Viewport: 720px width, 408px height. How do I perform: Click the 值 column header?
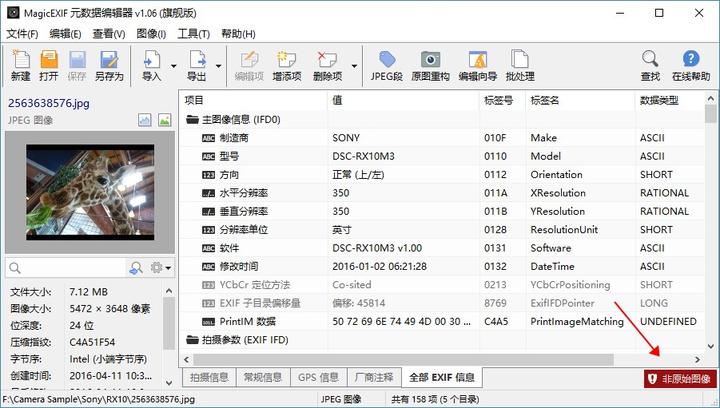[x=404, y=101]
